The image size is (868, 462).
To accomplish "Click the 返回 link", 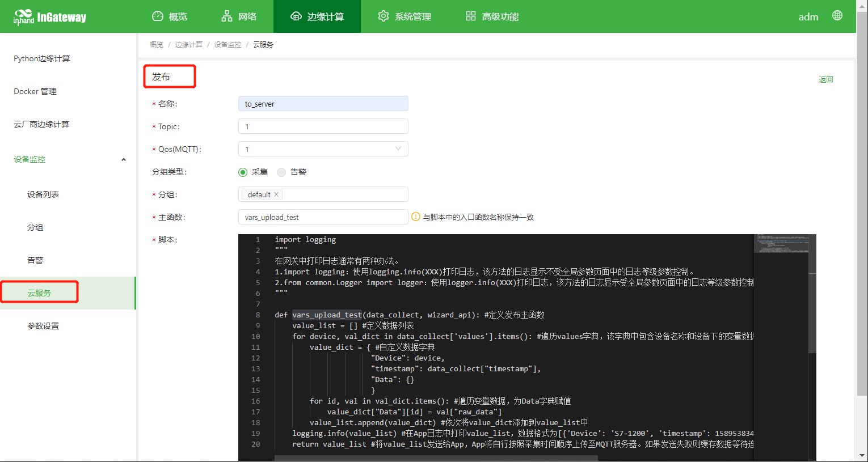I will click(825, 79).
